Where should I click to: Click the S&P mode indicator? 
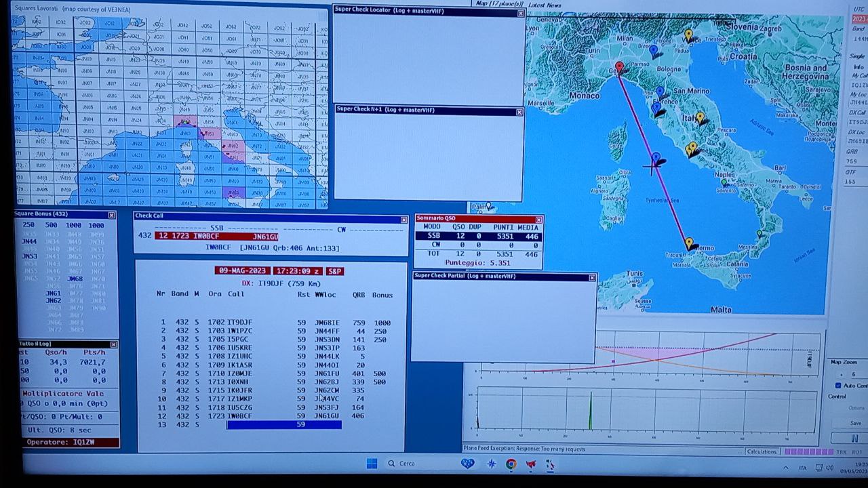tap(335, 271)
